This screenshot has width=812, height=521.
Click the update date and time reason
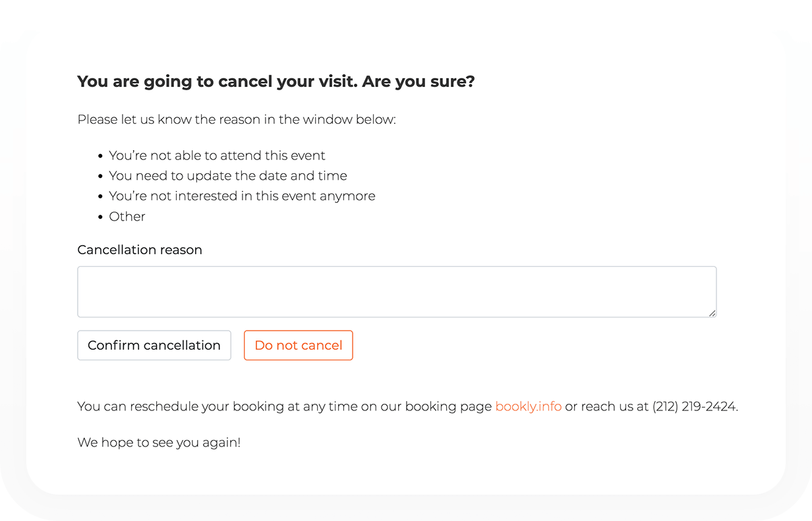click(228, 176)
